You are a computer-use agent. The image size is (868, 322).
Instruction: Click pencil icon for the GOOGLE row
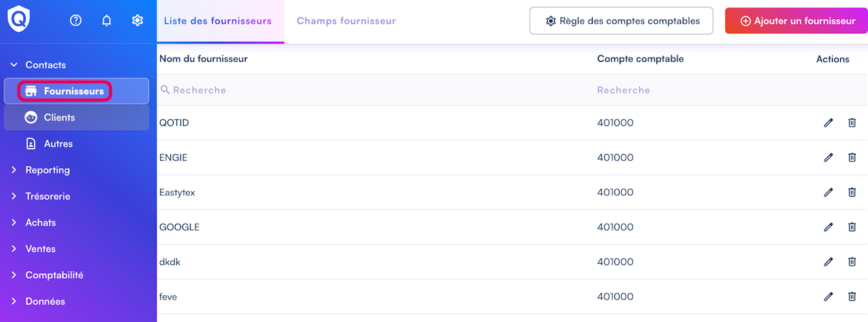(828, 227)
